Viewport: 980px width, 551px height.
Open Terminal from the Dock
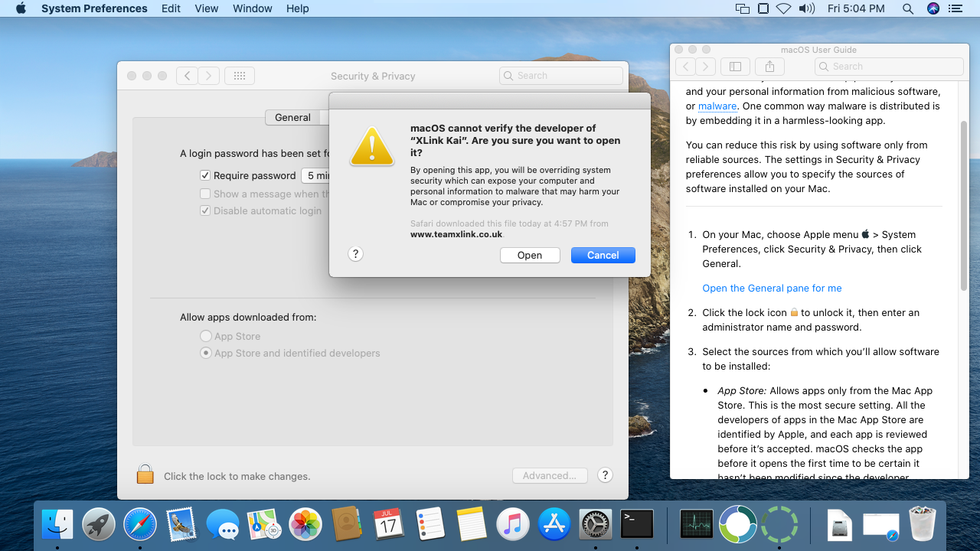pos(637,525)
